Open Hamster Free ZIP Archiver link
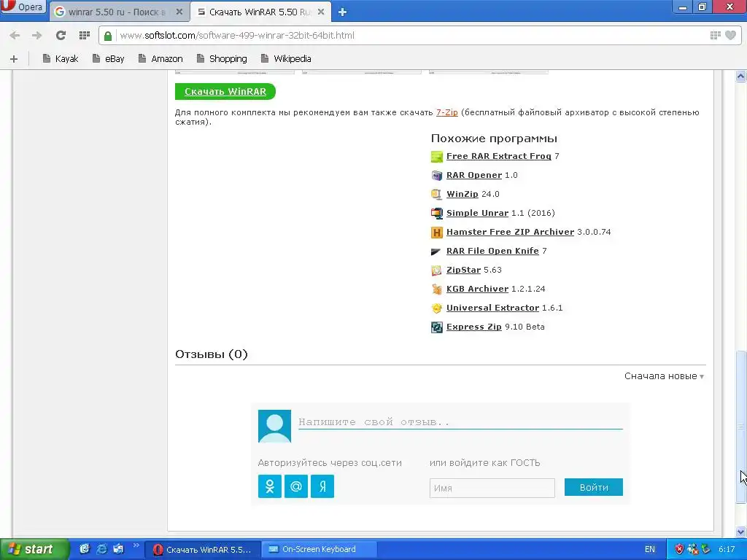The width and height of the screenshot is (747, 560). [x=510, y=232]
